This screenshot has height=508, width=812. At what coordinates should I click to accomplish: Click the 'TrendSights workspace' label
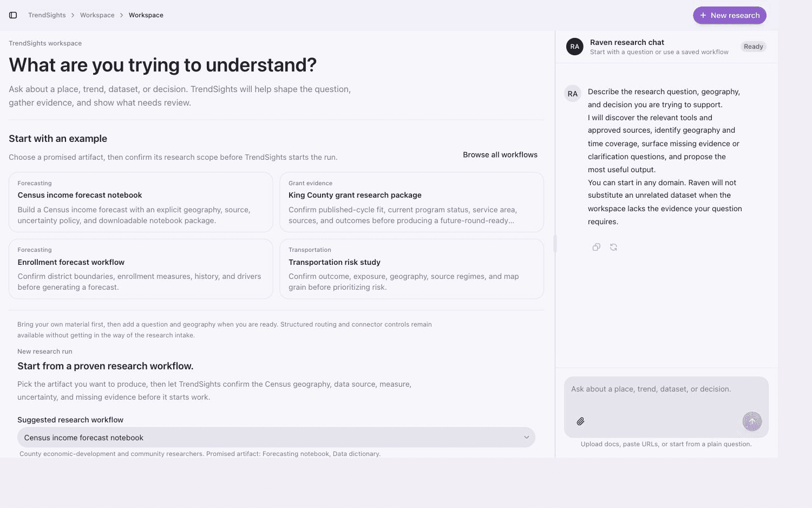coord(45,43)
